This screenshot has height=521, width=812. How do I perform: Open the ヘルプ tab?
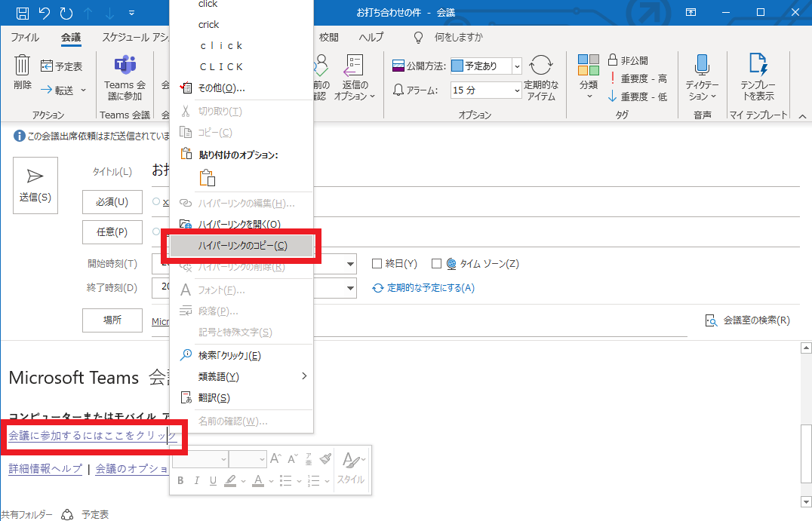click(x=371, y=37)
